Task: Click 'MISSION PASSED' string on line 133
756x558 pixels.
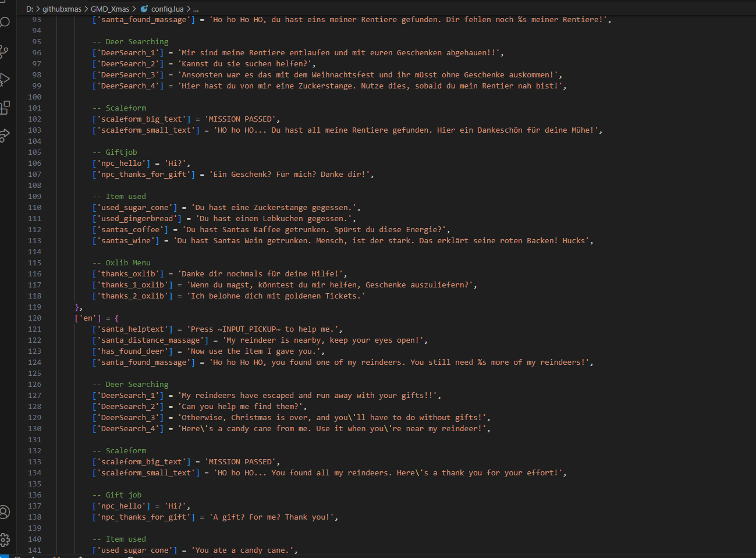Action: pyautogui.click(x=240, y=462)
